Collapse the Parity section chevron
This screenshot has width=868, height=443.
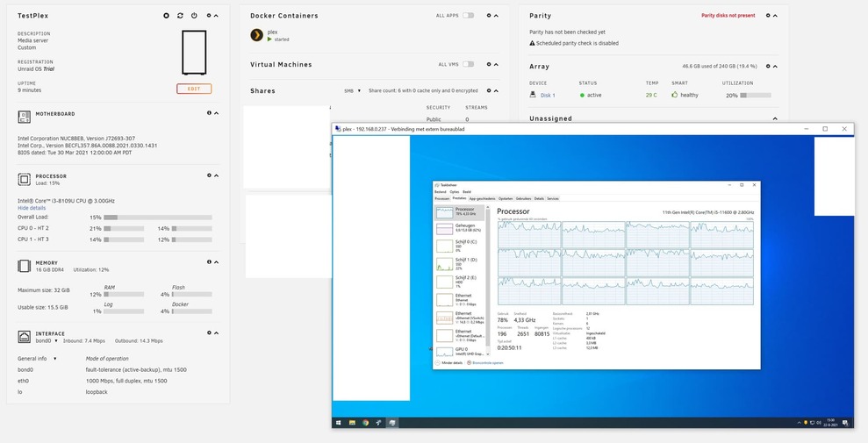(x=775, y=16)
